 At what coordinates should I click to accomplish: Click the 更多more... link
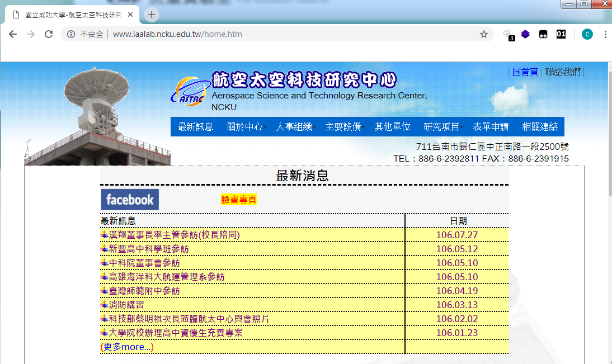point(127,347)
